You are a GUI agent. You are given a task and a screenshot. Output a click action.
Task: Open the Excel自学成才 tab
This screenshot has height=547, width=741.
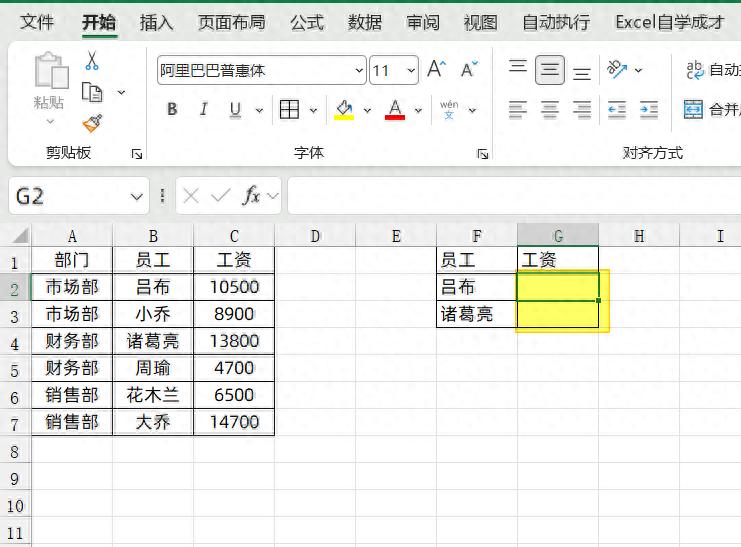coord(670,22)
